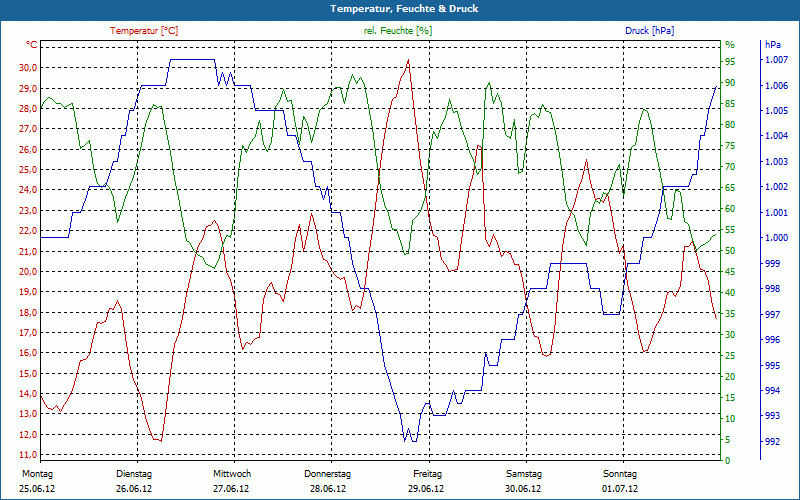
Task: Select the date '26.06.12'
Action: pos(134,489)
